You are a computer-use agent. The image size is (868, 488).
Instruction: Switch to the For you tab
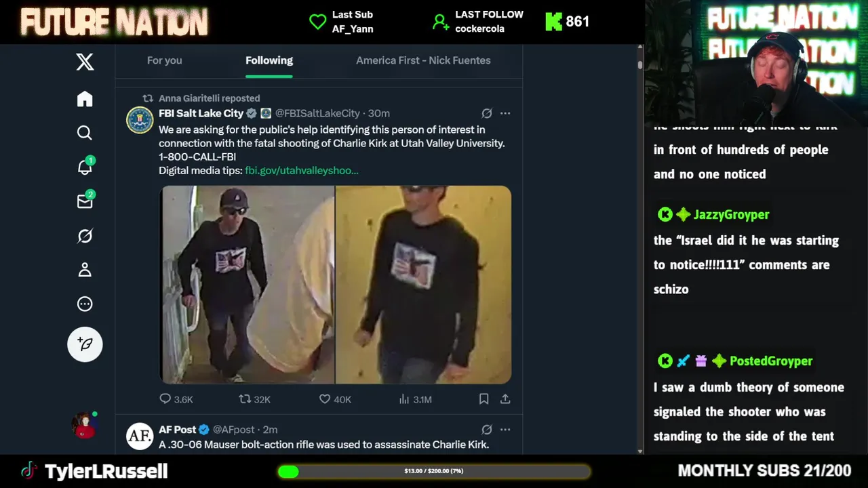click(x=164, y=60)
